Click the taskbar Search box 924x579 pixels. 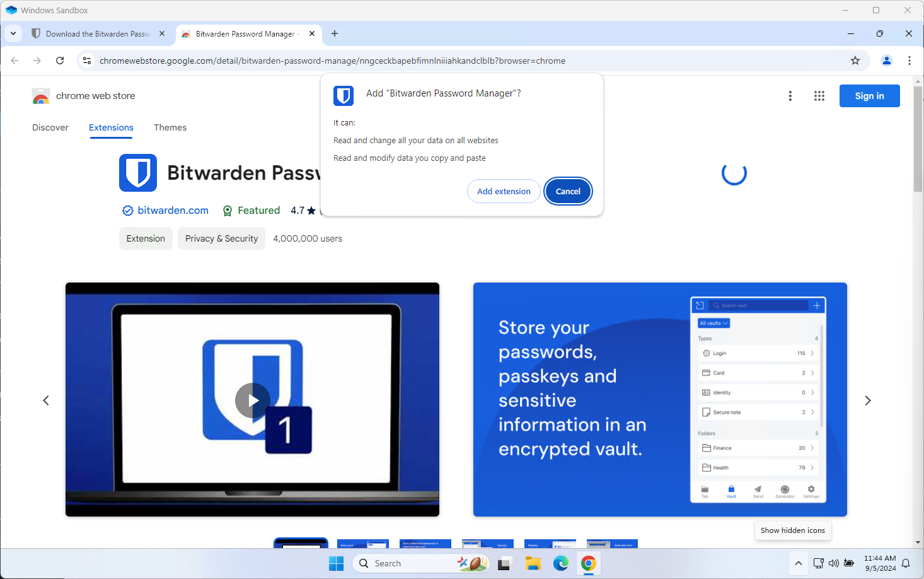pos(421,563)
